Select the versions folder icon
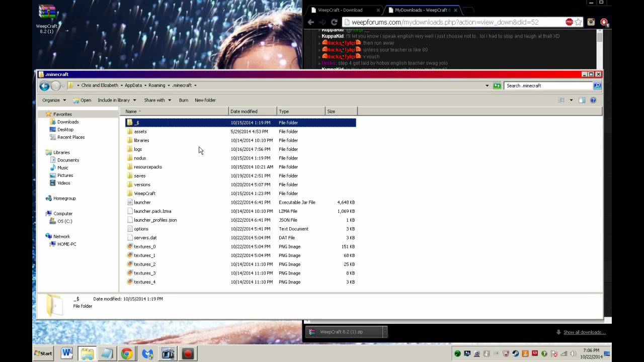Viewport: 644px width, 362px height. 130,185
